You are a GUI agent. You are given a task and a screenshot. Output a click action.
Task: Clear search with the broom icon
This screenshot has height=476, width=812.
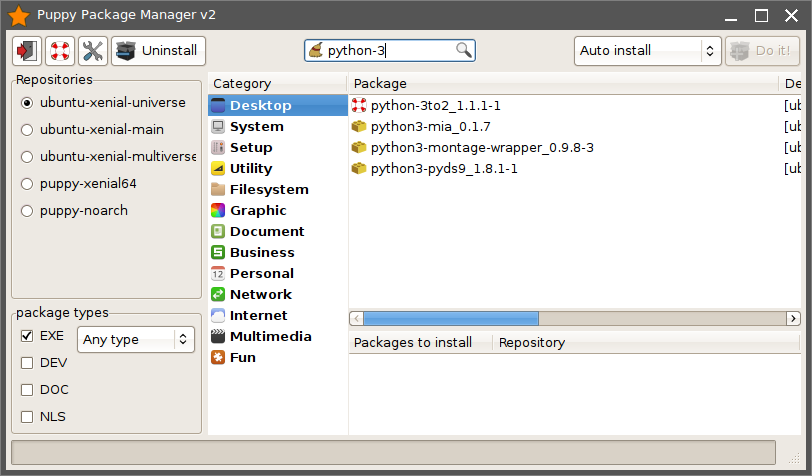[316, 50]
